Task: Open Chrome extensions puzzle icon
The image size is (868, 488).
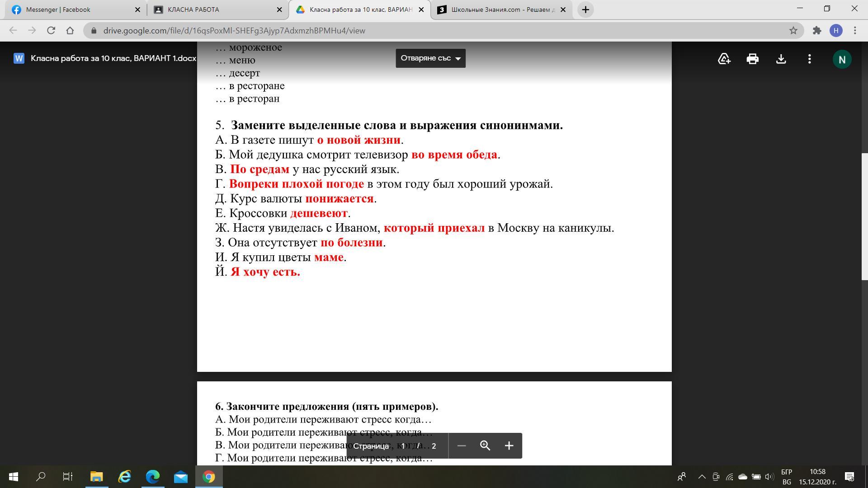Action: click(x=817, y=30)
